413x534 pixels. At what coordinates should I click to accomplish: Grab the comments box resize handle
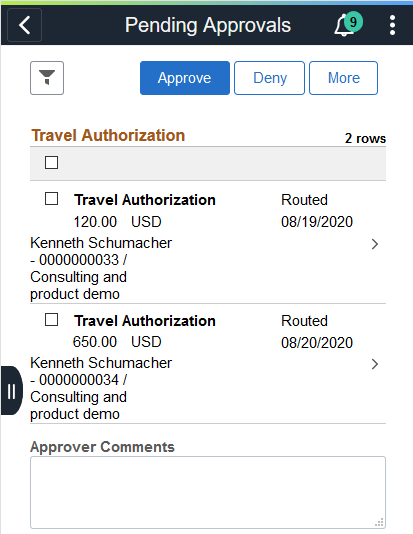(x=380, y=522)
